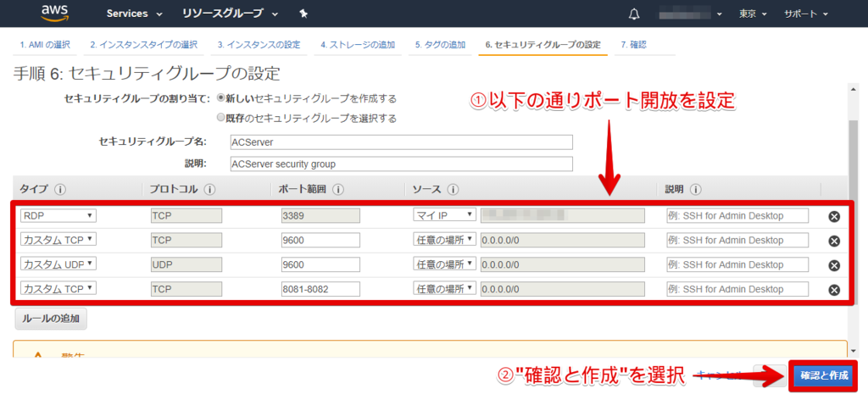Remove the TCP 8081-8082 rule

834,289
